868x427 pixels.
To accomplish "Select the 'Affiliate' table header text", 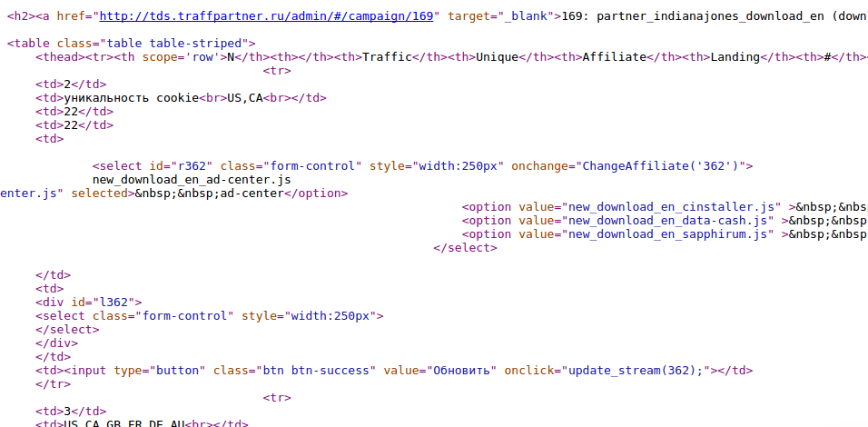I will point(615,57).
